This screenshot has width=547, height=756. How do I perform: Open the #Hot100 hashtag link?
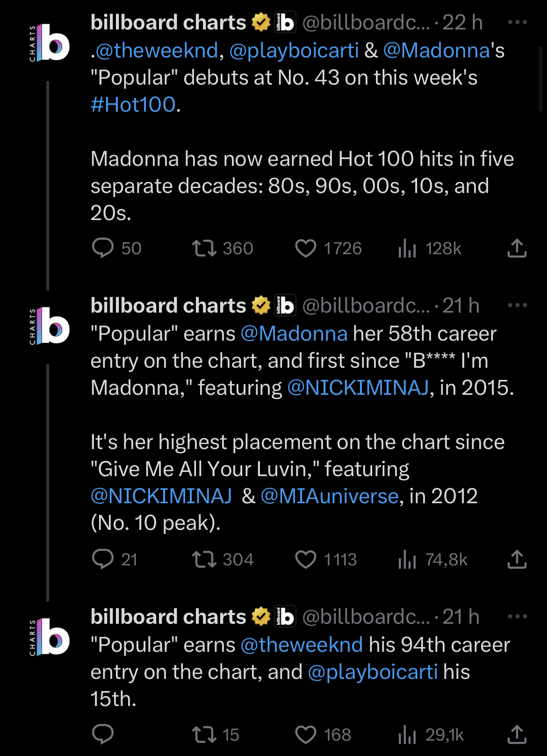point(133,105)
